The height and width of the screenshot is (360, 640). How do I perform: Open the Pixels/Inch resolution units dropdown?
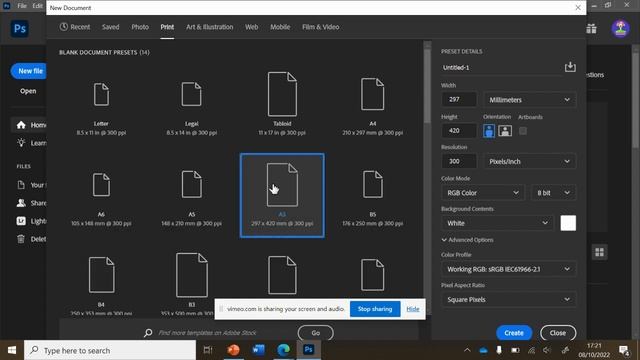[x=529, y=161]
